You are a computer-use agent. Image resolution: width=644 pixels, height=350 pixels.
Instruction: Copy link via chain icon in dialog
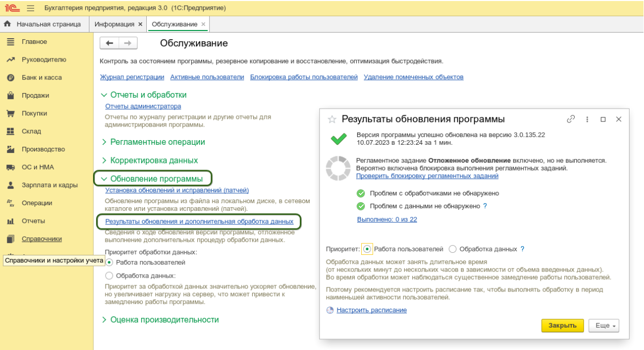pyautogui.click(x=571, y=119)
